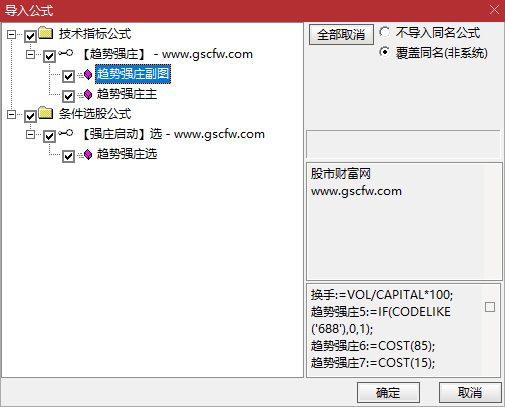This screenshot has height=407, width=505.
Task: Select the 趋势强庄主 formula item
Action: [x=127, y=94]
